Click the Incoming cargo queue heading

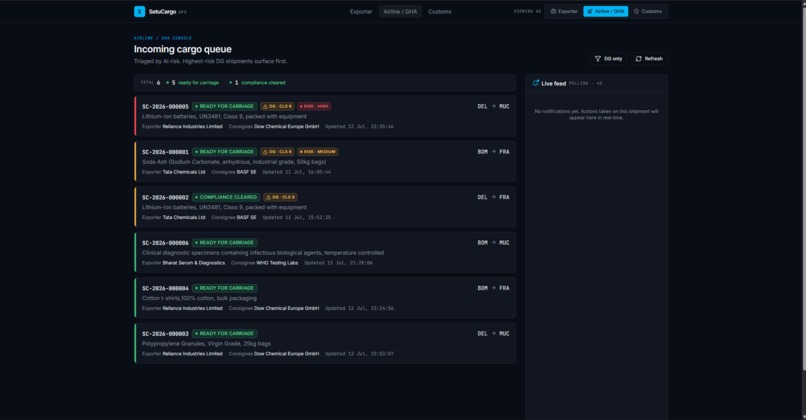[182, 49]
